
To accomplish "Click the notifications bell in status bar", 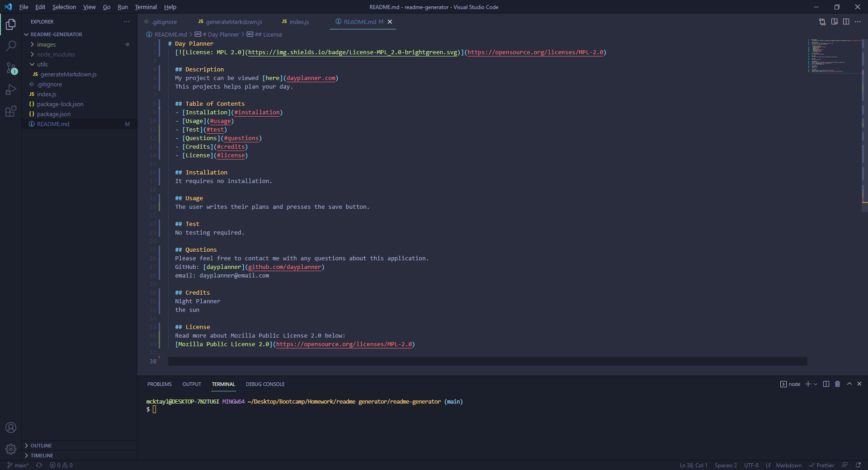I will pos(858,465).
